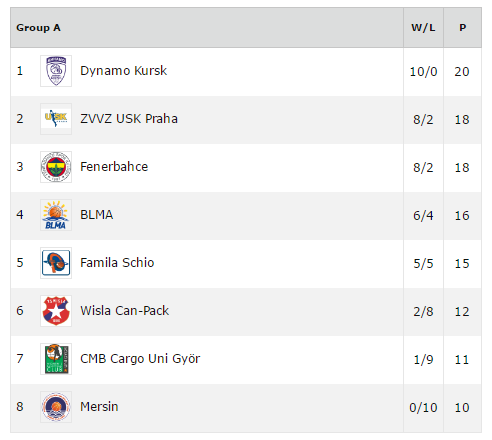Click the Wisla Can-Pack team name

point(125,311)
